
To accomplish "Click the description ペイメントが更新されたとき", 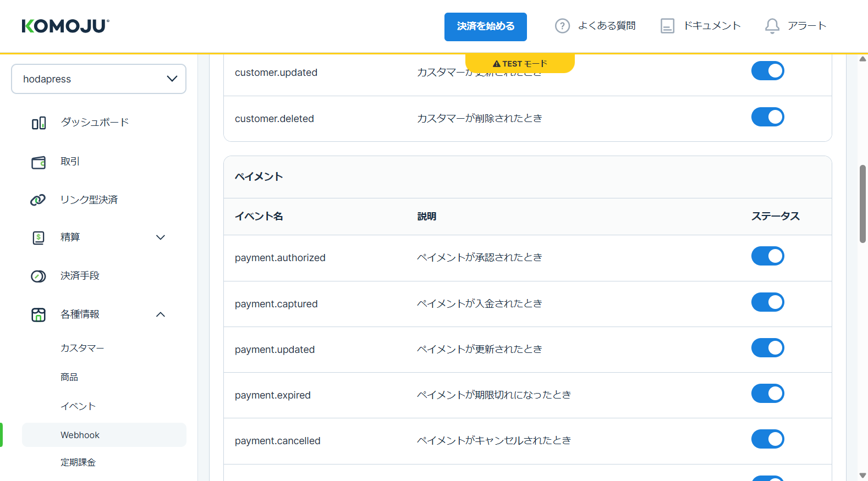I will coord(480,349).
